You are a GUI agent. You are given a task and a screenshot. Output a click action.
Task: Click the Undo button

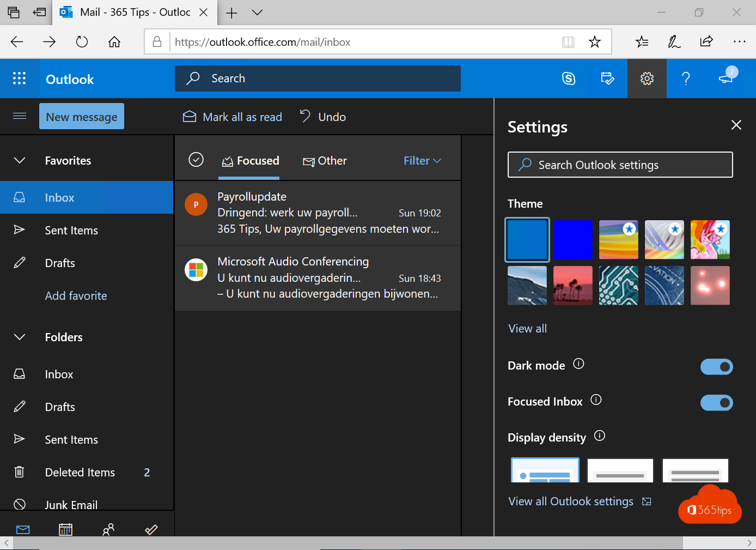[x=323, y=117]
